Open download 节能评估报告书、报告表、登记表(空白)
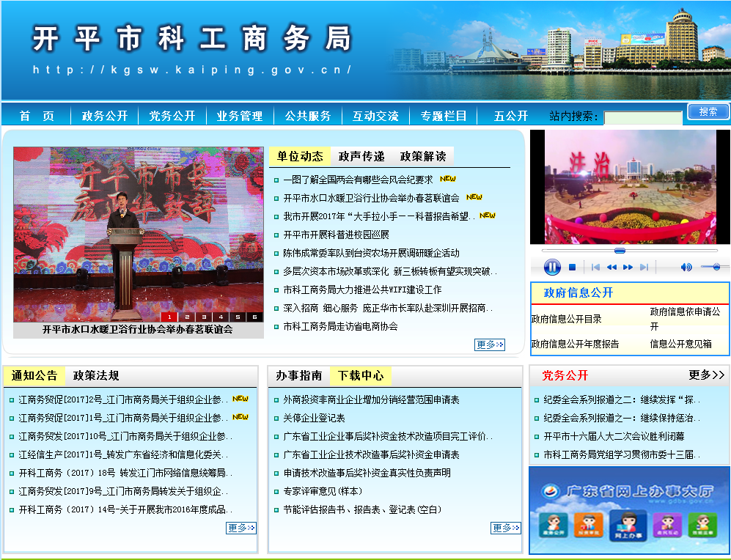This screenshot has height=560, width=731. 361,509
